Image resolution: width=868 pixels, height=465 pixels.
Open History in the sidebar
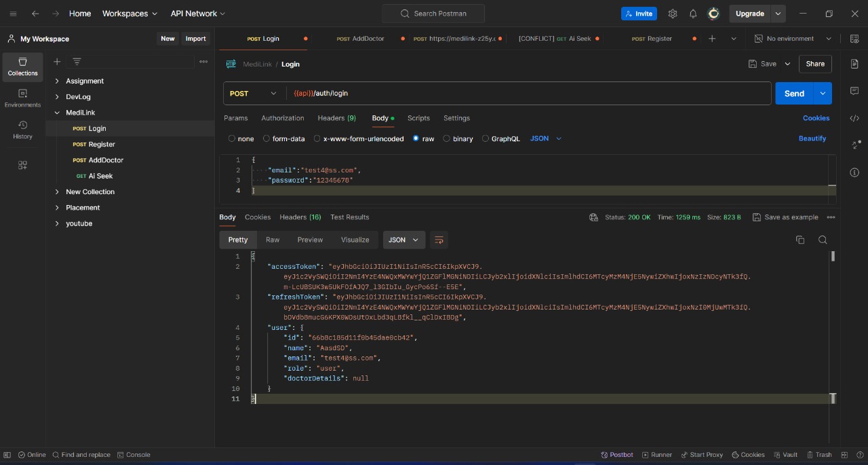(22, 130)
